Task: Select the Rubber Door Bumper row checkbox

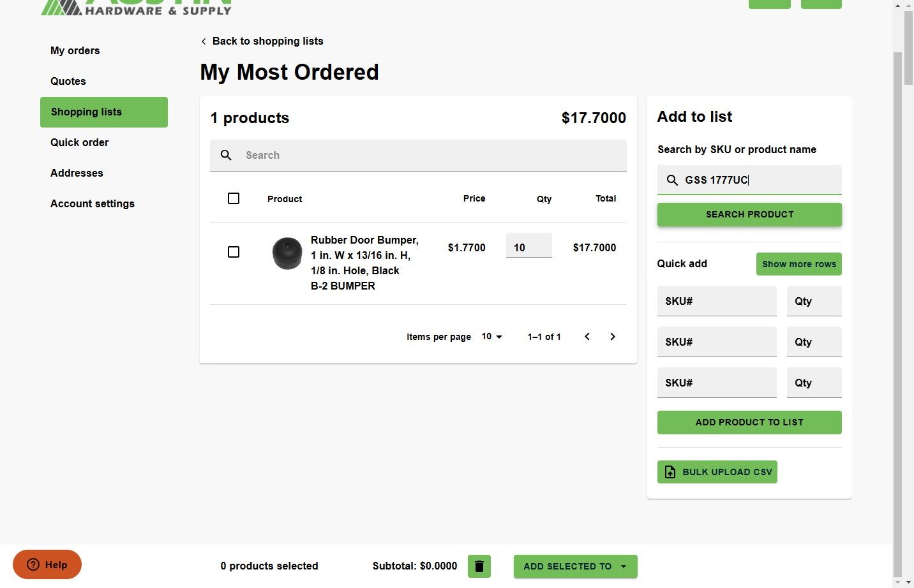Action: point(234,252)
